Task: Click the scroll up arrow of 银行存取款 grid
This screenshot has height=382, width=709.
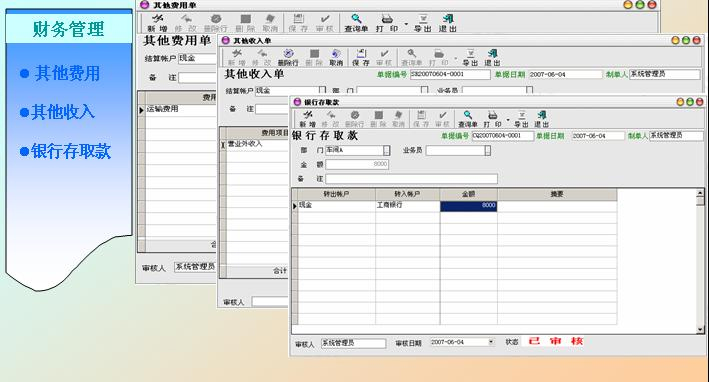Action: (x=700, y=193)
